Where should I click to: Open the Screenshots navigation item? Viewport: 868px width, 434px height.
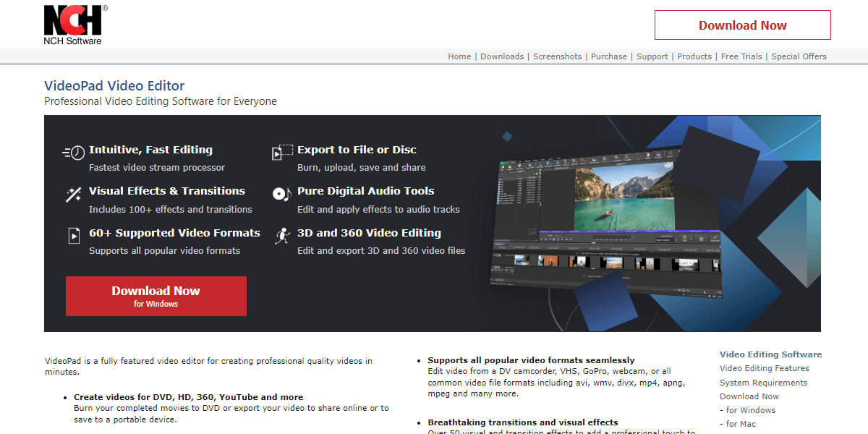coord(557,56)
